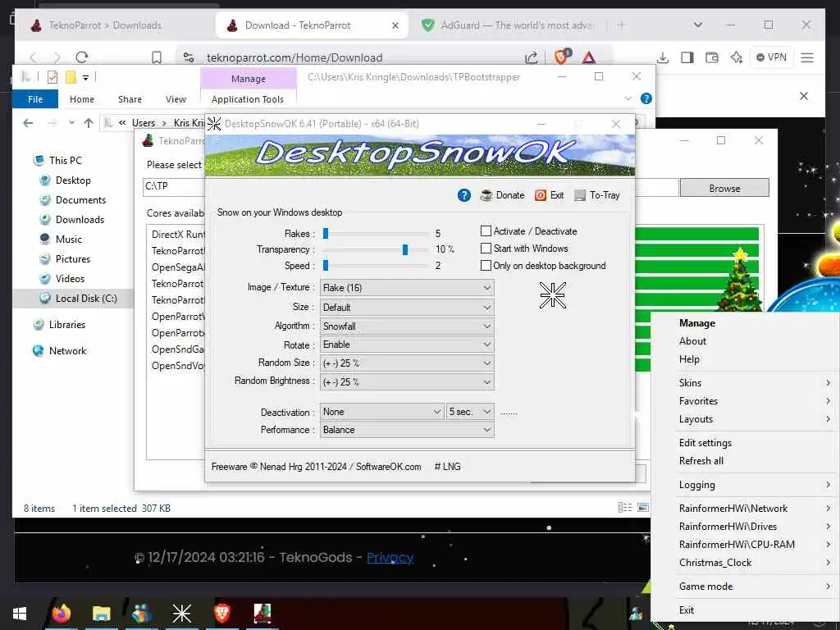Open the browser hamburger menu
840x630 pixels.
[807, 57]
